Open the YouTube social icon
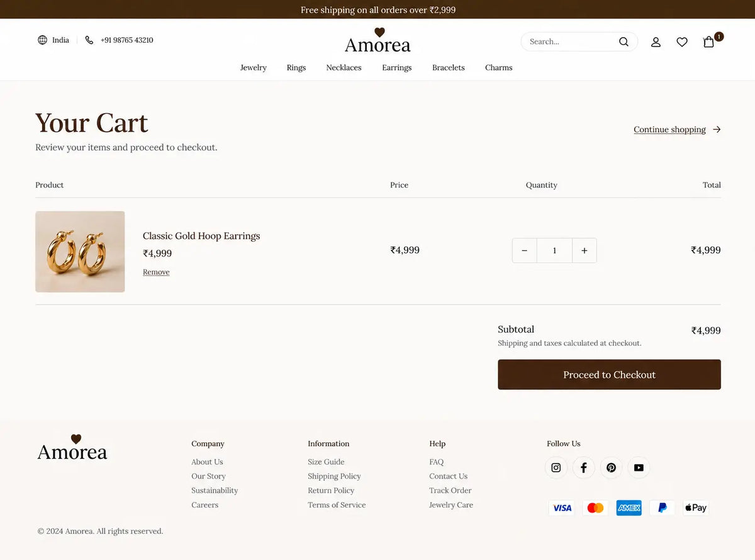 tap(639, 468)
